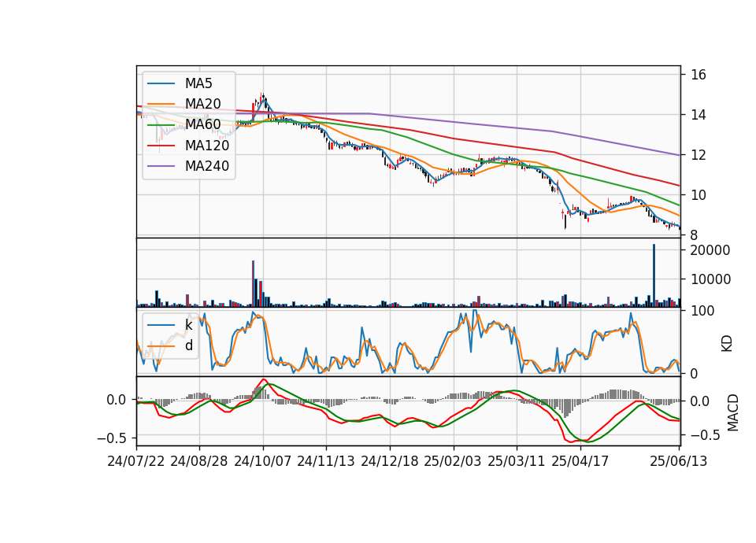Viewport: 756px width, 543px height.
Task: Click the 24/10/07 date tick label
Action: (263, 461)
